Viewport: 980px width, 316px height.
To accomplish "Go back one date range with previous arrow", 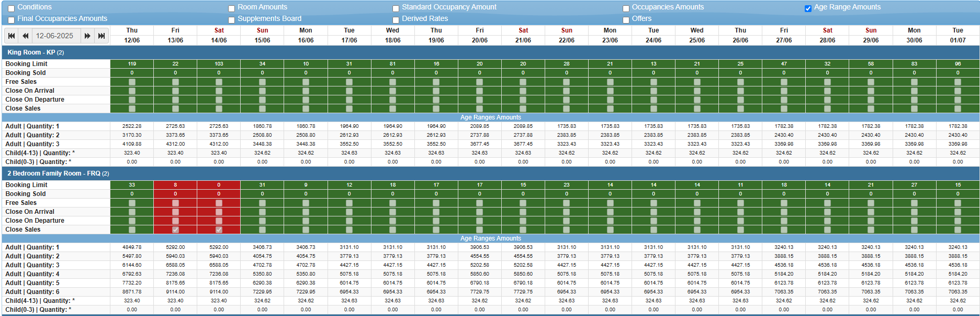I will (25, 36).
